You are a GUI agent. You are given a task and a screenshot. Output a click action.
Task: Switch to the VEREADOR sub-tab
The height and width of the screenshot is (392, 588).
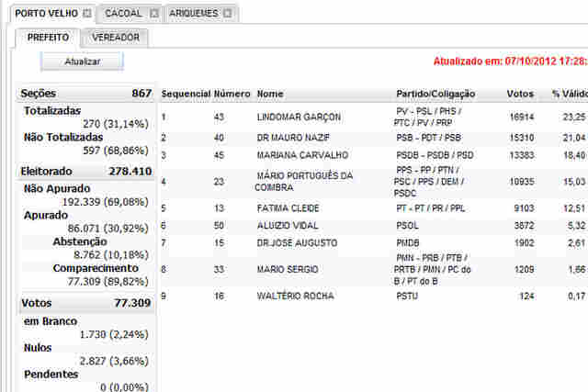(x=116, y=39)
